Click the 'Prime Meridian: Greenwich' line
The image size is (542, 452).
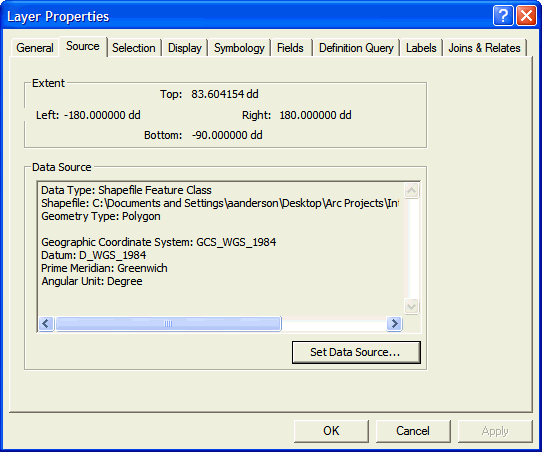104,268
